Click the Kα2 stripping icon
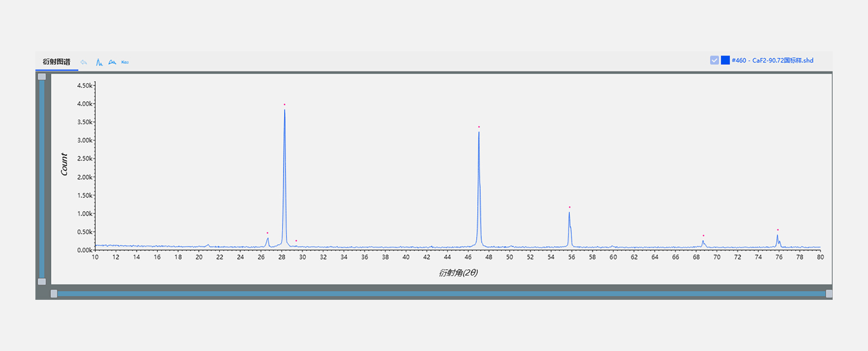 [125, 62]
